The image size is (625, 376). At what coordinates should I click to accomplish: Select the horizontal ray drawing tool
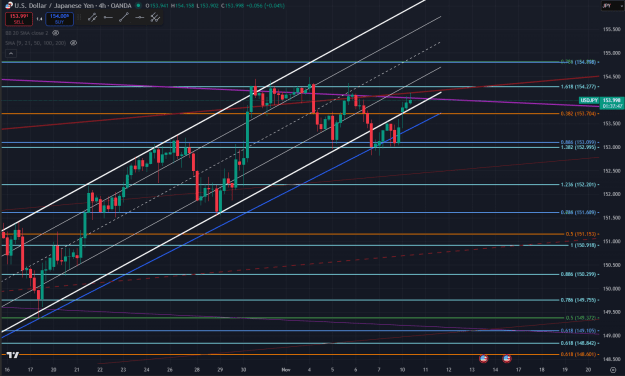pyautogui.click(x=108, y=18)
